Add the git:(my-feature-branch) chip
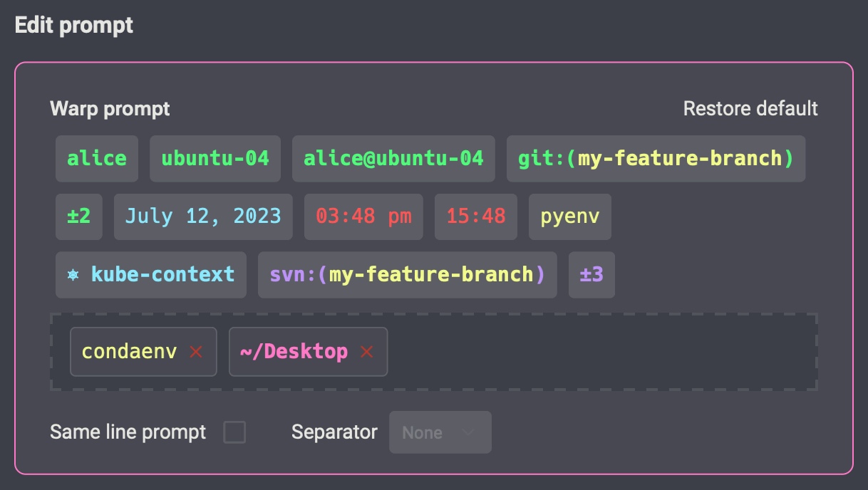 click(x=656, y=159)
